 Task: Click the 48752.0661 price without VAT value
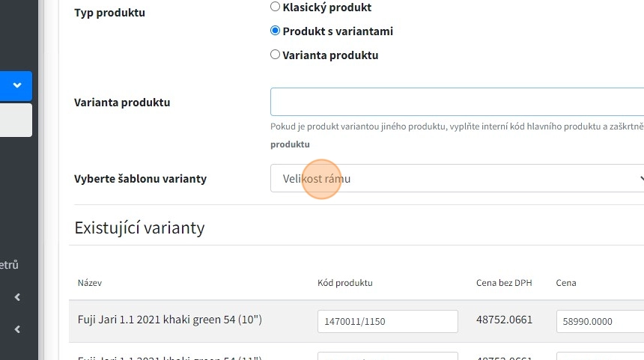click(504, 320)
